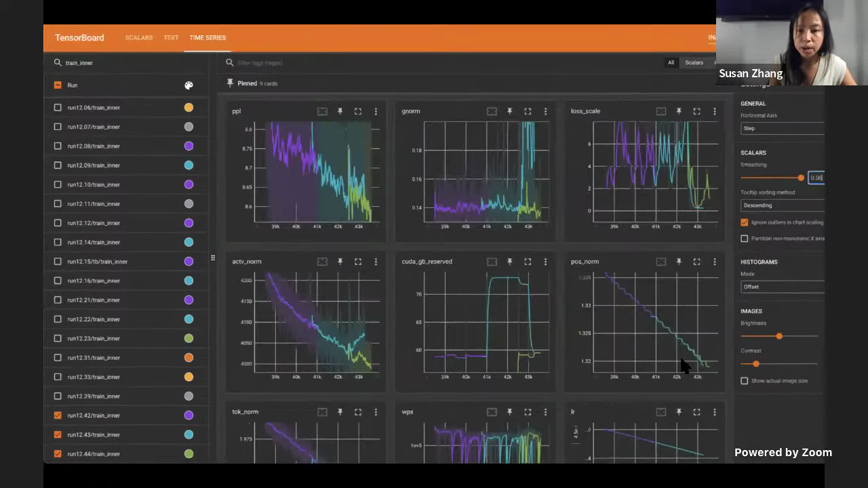
Task: Edit the smoothing value box
Action: tap(816, 178)
